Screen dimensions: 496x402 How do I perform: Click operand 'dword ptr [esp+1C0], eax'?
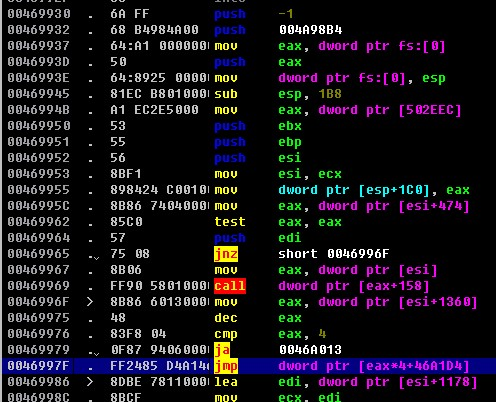coord(374,190)
